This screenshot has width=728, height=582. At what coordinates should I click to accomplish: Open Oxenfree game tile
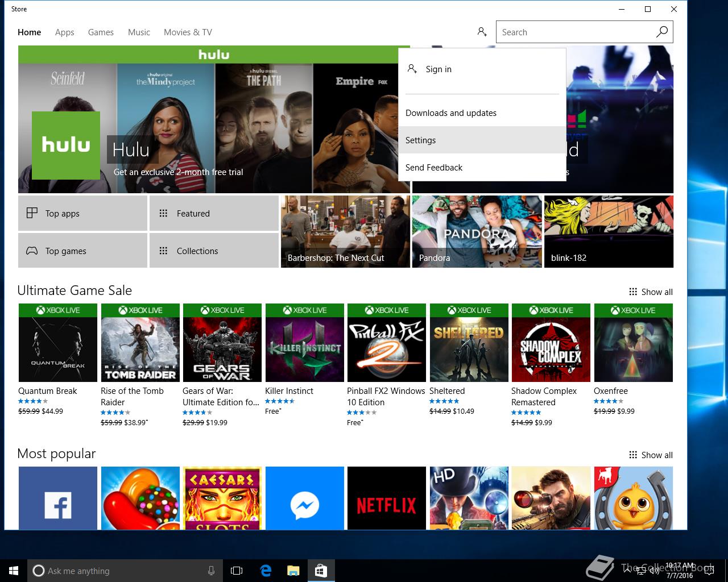click(634, 343)
